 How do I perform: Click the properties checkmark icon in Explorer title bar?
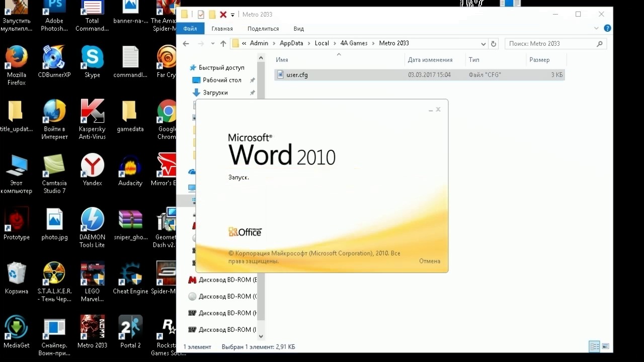tap(201, 15)
